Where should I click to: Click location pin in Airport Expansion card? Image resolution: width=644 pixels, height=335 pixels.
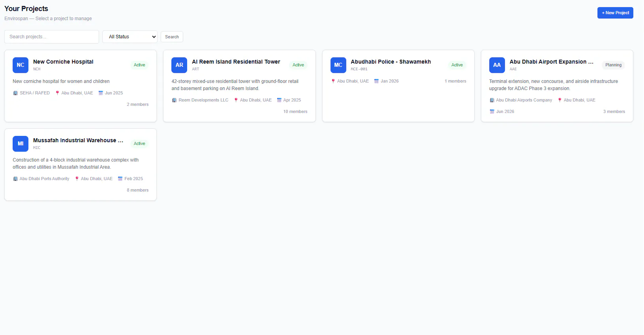pyautogui.click(x=560, y=100)
